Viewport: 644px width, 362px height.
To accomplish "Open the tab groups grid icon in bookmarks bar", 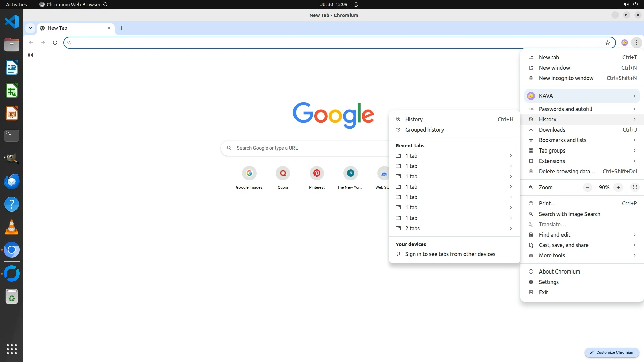I will (30, 55).
